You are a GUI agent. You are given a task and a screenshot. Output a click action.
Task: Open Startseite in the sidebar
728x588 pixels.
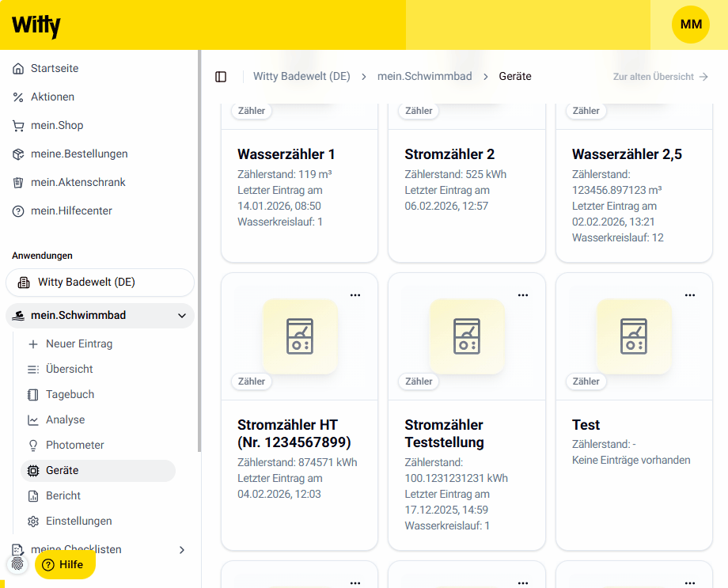click(x=55, y=68)
